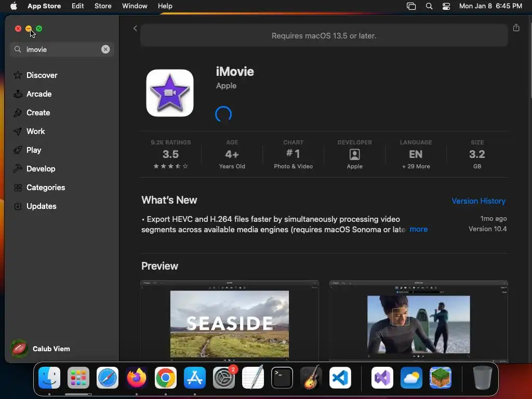Click the Requires macOS 13.5 banner
This screenshot has height=399, width=532.
(x=324, y=36)
